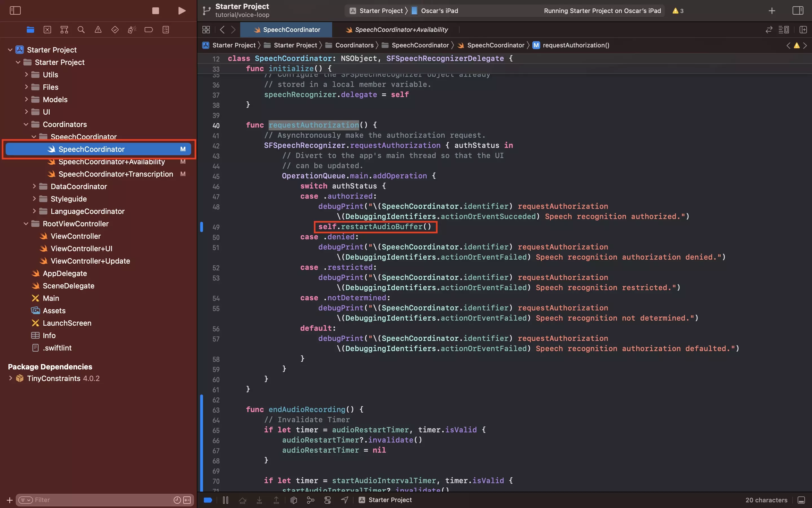Expand the LanguageCoordinator folder

click(x=34, y=211)
